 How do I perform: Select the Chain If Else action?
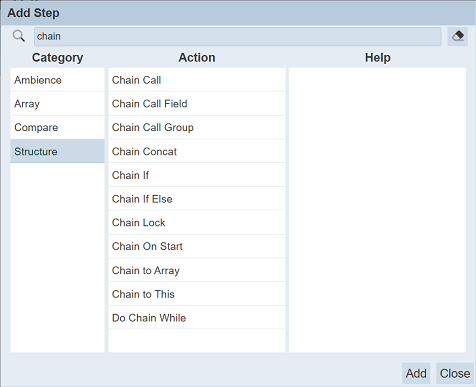click(x=197, y=199)
